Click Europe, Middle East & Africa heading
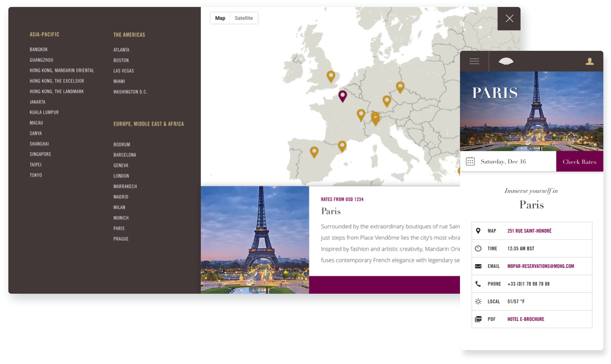The height and width of the screenshot is (364, 611). coord(149,124)
